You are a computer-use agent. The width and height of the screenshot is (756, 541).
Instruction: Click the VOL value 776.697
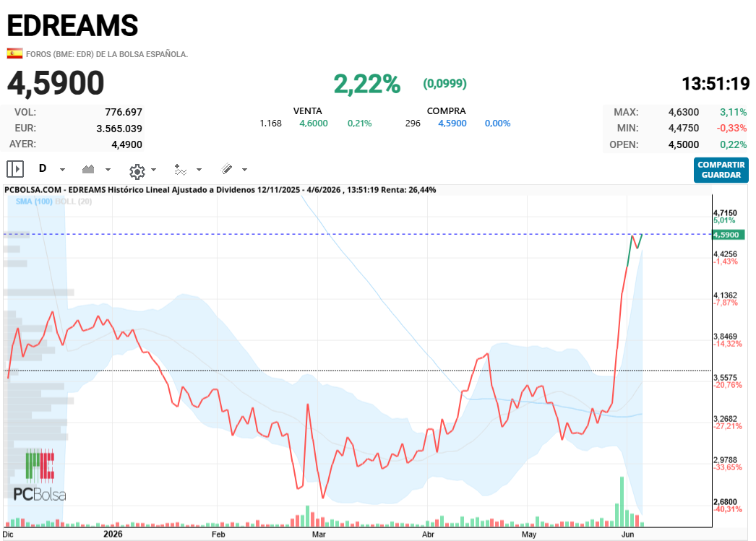pos(124,112)
